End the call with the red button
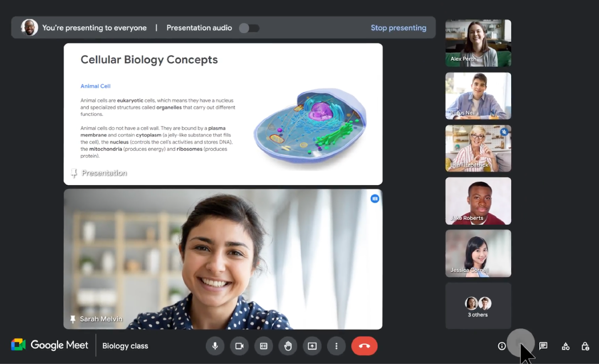599x364 pixels. point(364,346)
